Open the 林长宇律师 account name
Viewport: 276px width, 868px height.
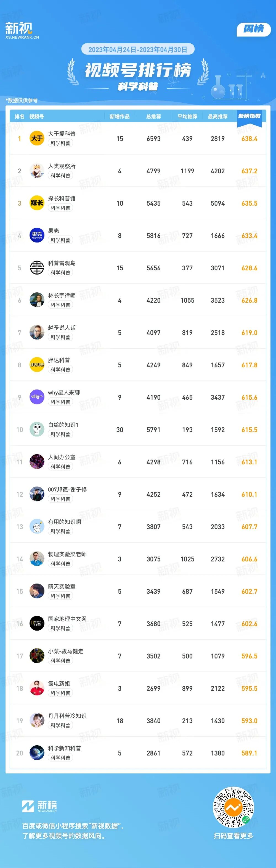pos(62,296)
